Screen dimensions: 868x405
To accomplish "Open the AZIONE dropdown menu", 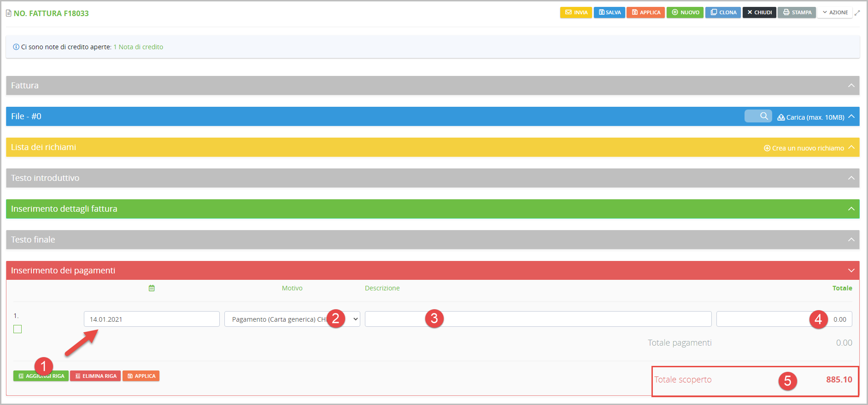I will (835, 12).
